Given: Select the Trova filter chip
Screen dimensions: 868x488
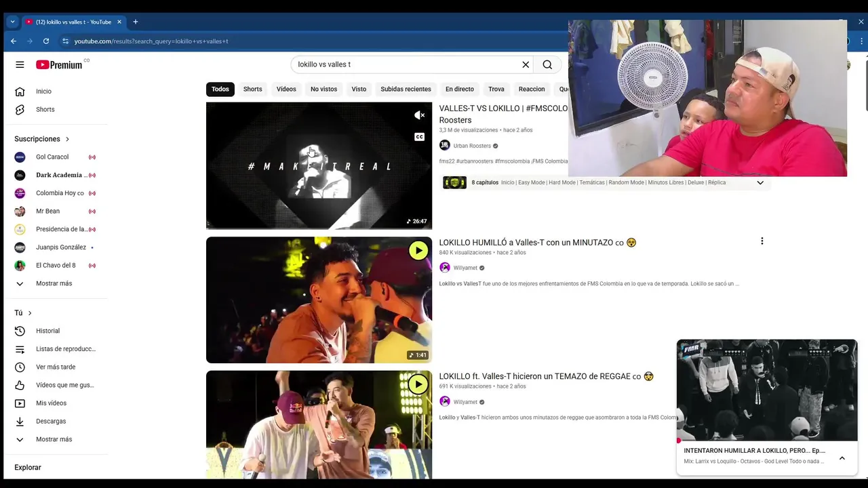Looking at the screenshot, I should pos(496,89).
